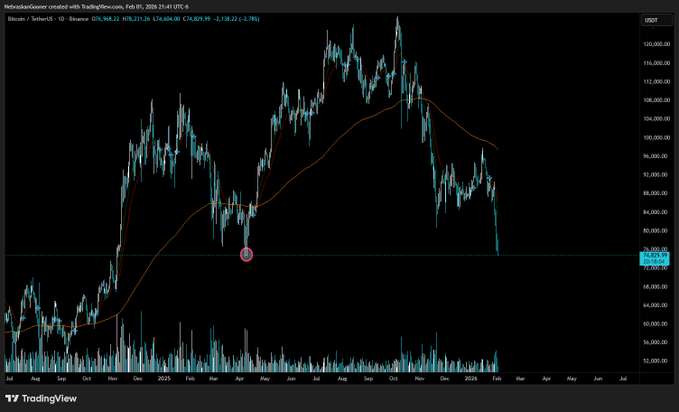Click the Bitcoin / TetherUS symbol title

point(48,19)
